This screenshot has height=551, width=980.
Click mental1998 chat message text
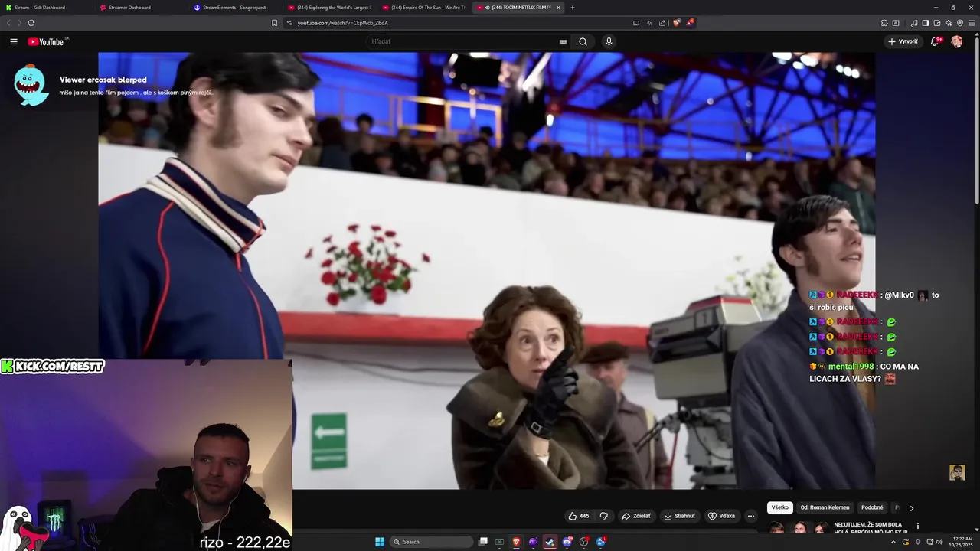(x=864, y=373)
